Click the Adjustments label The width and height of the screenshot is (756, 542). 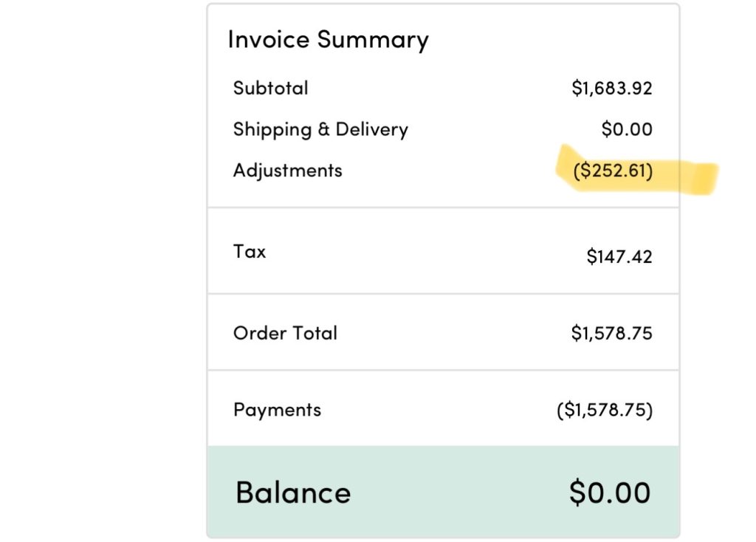tap(287, 171)
